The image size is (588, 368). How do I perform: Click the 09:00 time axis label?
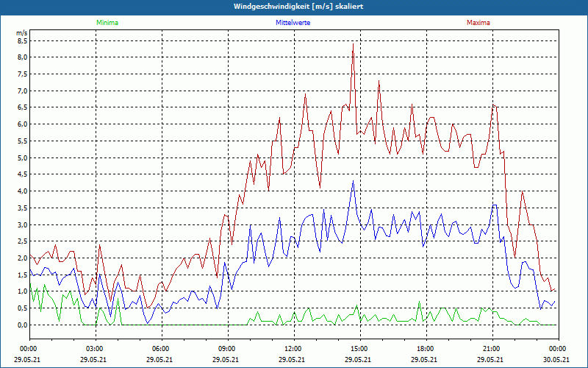227,348
